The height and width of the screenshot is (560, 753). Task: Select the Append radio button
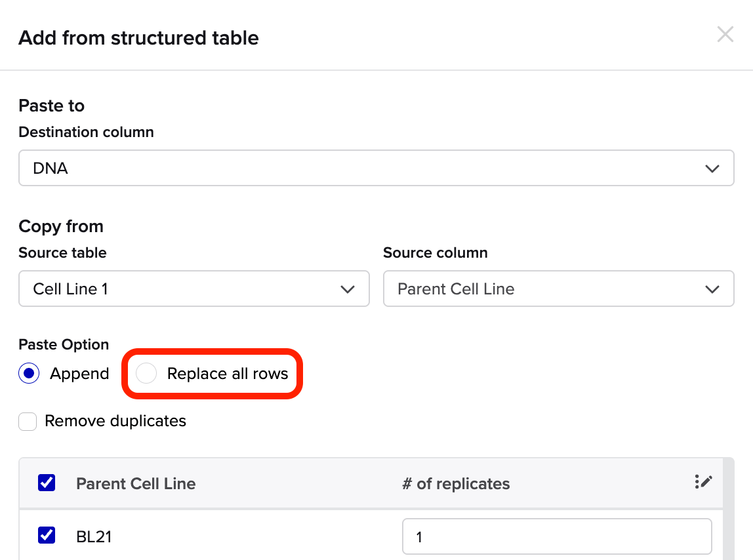[30, 374]
